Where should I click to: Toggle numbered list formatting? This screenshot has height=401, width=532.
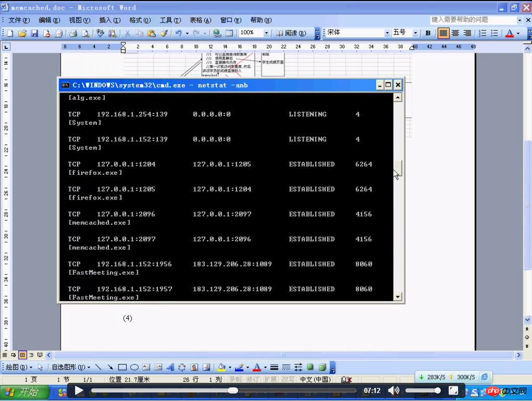coord(482,33)
